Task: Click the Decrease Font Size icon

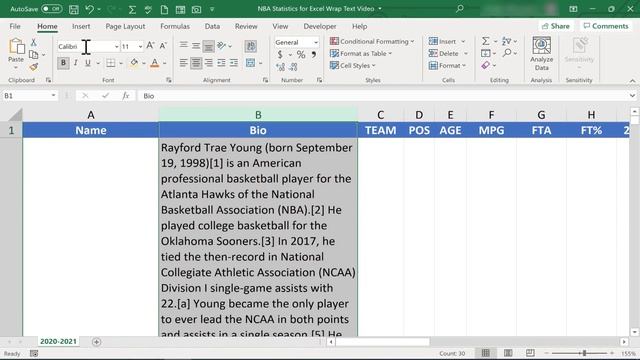Action: 163,46
